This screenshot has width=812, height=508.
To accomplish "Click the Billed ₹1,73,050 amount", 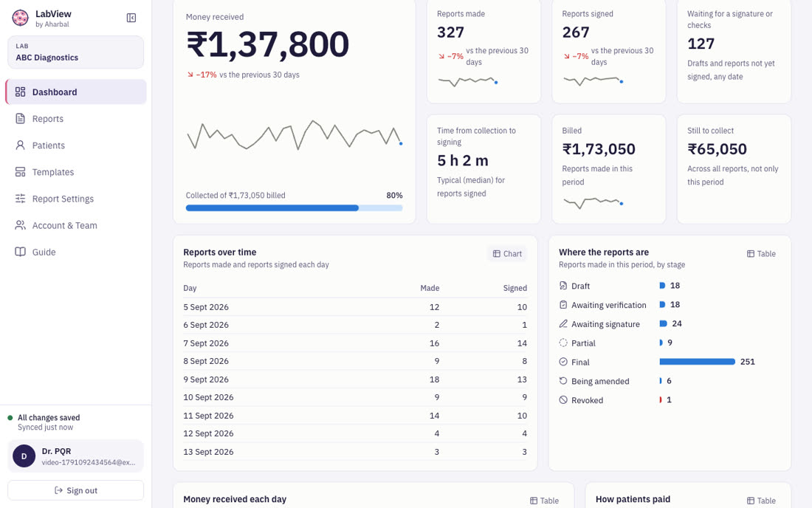I will pos(599,149).
